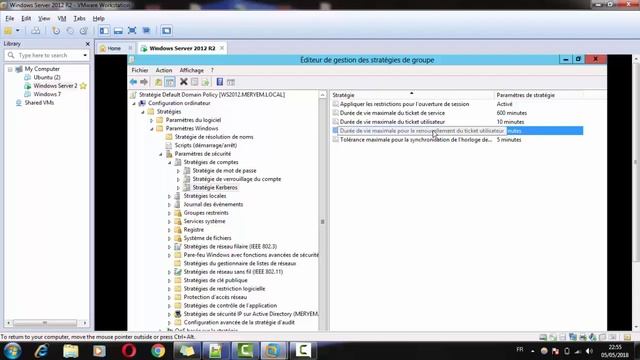Enter VMware full screen mode icon
Image resolution: width=640 pixels, height=360 pixels.
tap(132, 31)
